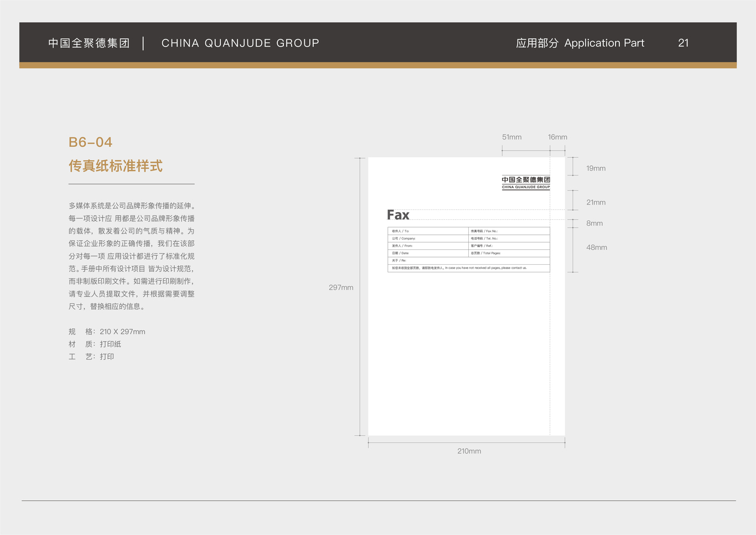Click the "电话号码 / Tel. No.:" field

tap(509, 238)
